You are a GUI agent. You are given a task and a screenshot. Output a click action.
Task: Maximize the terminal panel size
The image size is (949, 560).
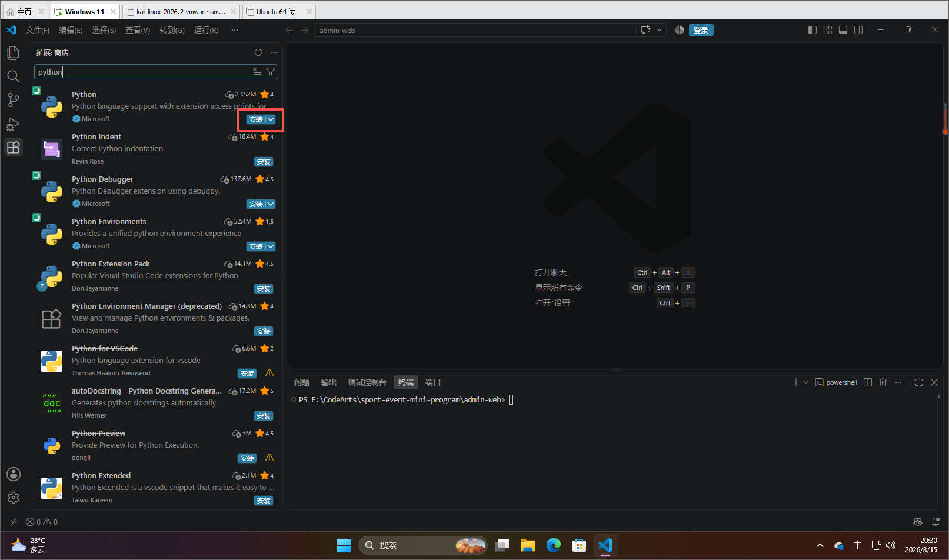pyautogui.click(x=919, y=382)
